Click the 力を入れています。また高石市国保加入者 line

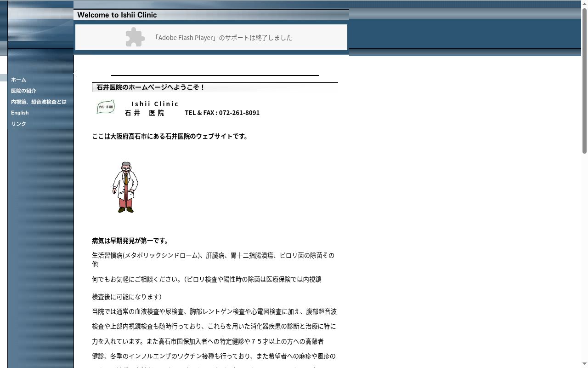point(208,341)
